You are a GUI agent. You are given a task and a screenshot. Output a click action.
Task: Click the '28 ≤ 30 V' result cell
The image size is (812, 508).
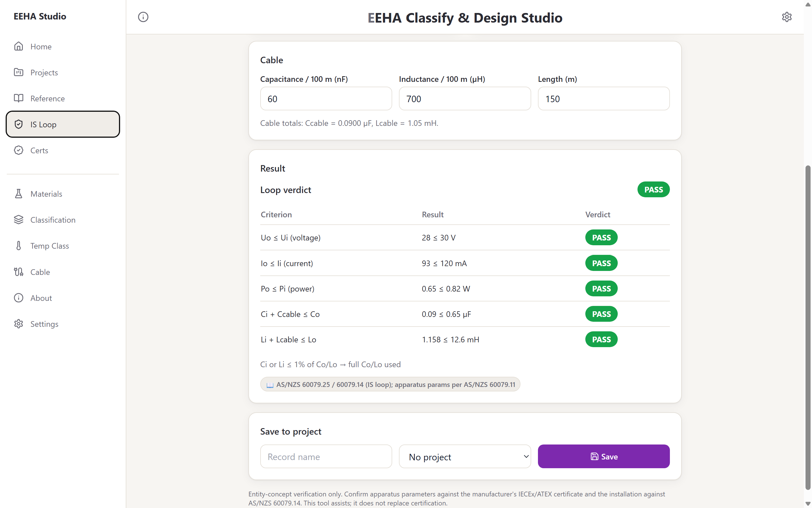438,238
